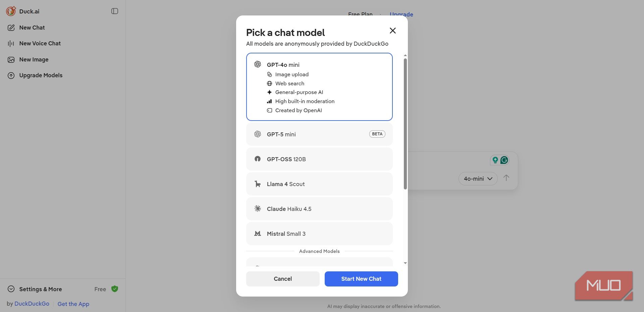Viewport: 644px width, 312px height.
Task: Click the New Chat pencil icon
Action: pos(11,28)
